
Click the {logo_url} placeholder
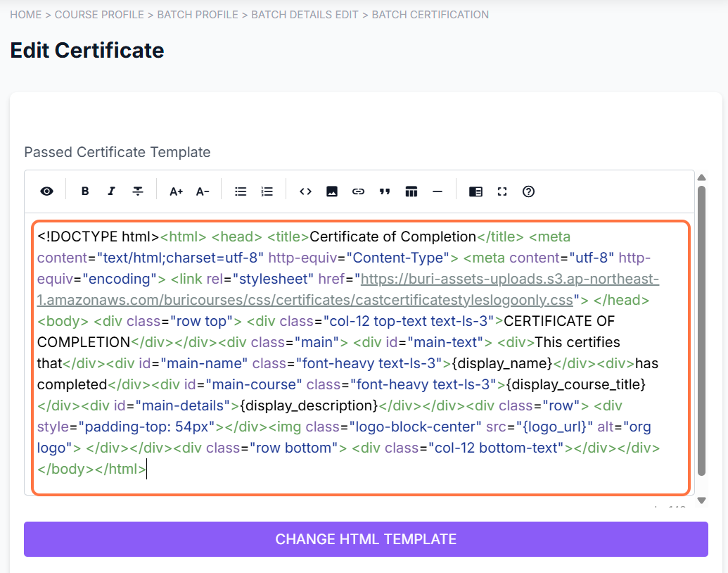click(x=555, y=427)
